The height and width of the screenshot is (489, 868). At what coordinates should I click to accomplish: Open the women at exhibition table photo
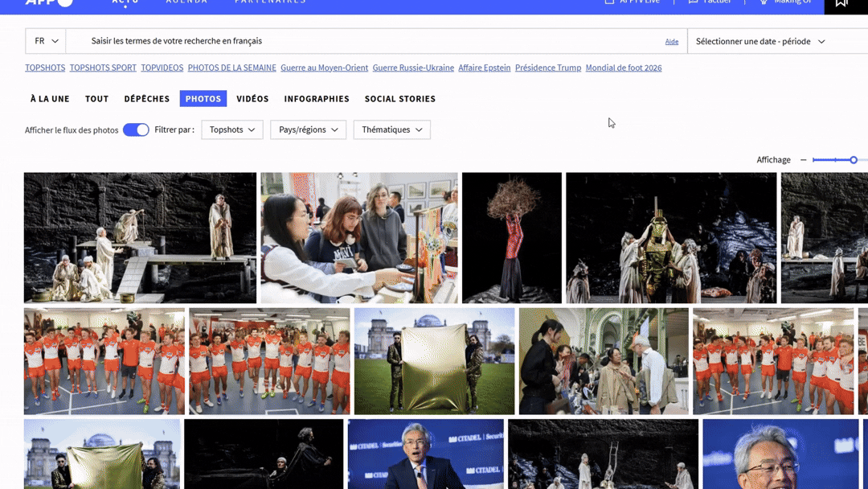point(359,237)
